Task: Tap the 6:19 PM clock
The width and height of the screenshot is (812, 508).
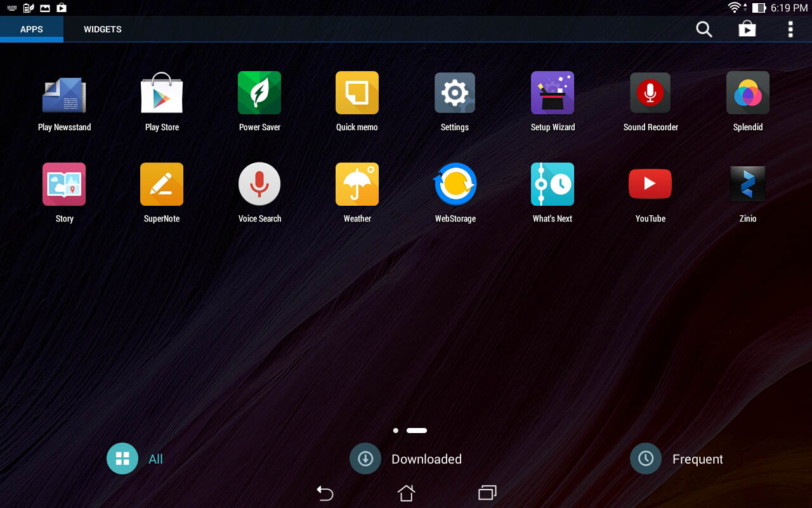Action: click(789, 8)
